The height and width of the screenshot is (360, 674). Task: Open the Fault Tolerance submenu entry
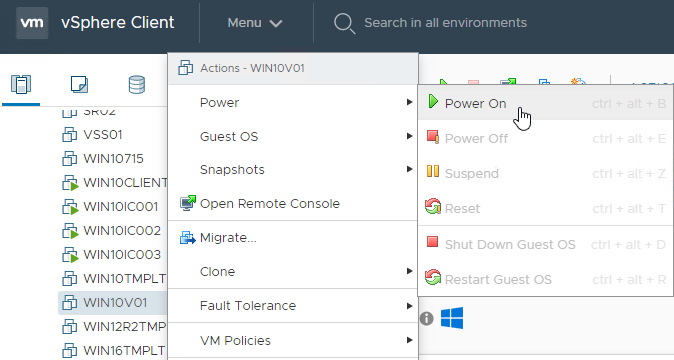(x=293, y=305)
